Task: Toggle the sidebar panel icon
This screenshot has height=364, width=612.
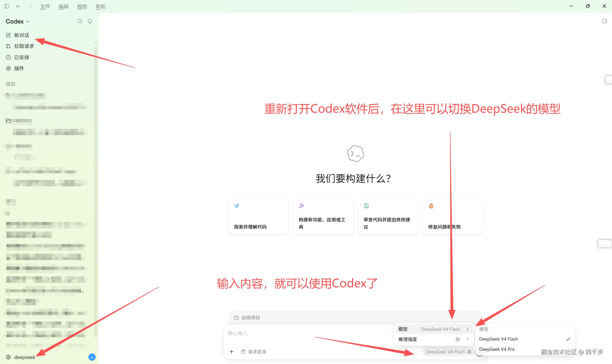Action: tap(7, 6)
